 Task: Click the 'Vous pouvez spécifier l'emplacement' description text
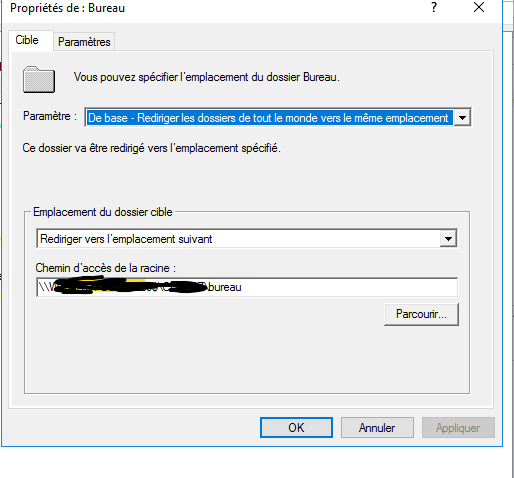coord(207,77)
